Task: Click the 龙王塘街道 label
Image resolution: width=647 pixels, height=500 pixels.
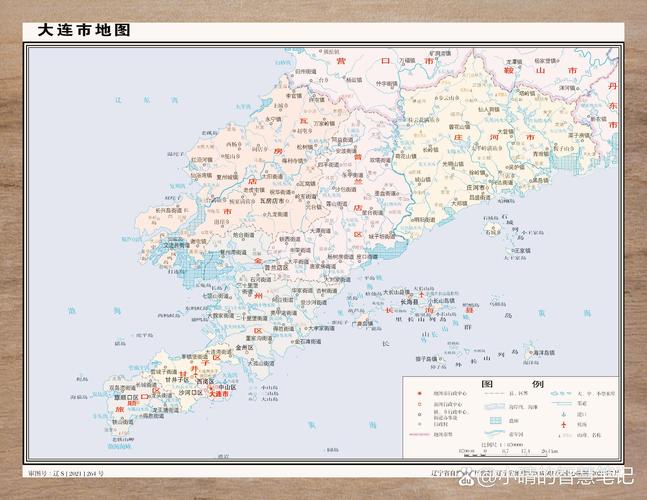Action: (165, 410)
